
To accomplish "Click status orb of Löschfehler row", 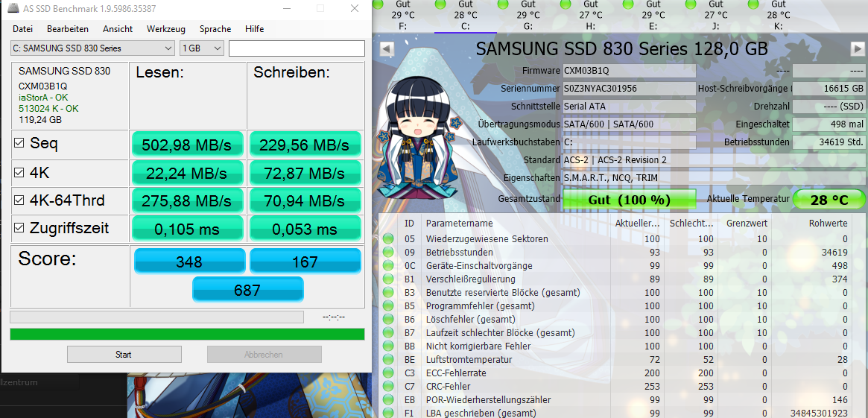I will 388,320.
